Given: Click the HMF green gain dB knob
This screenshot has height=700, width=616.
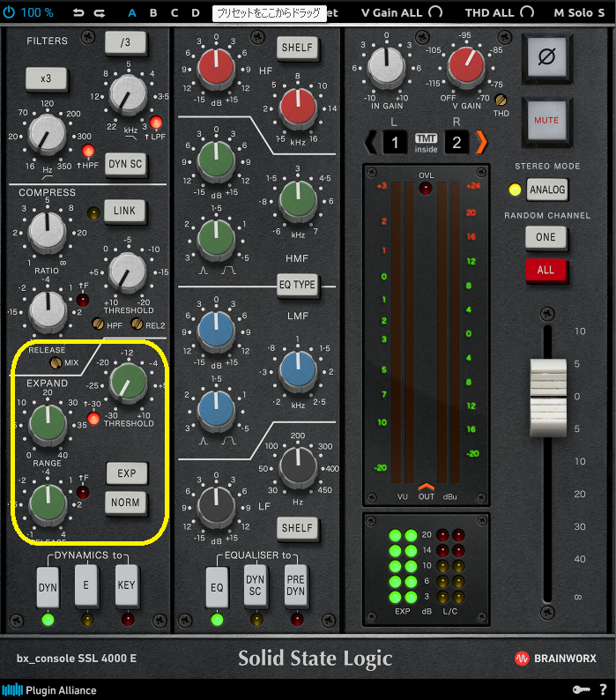Looking at the screenshot, I should point(216,160).
